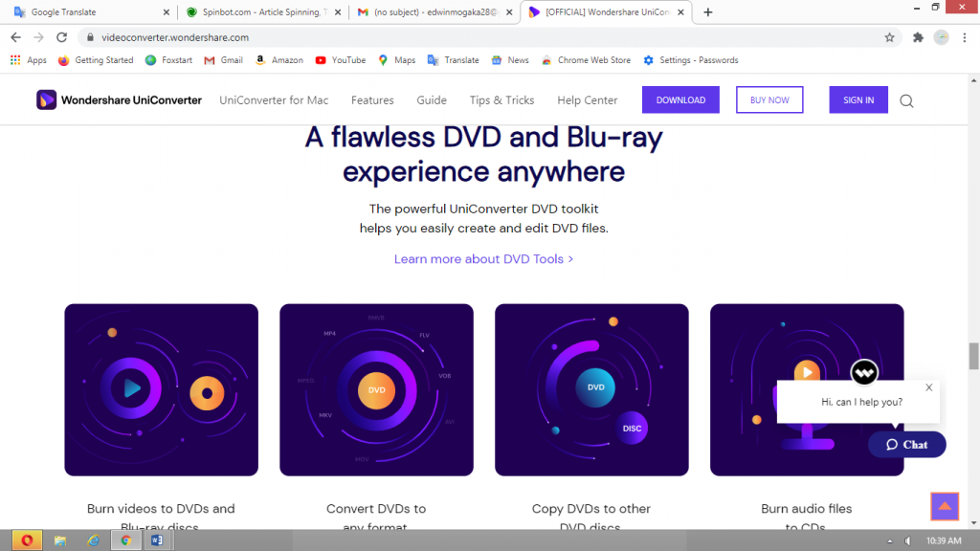Go forward with the browser forward arrow
980x551 pixels.
38,37
